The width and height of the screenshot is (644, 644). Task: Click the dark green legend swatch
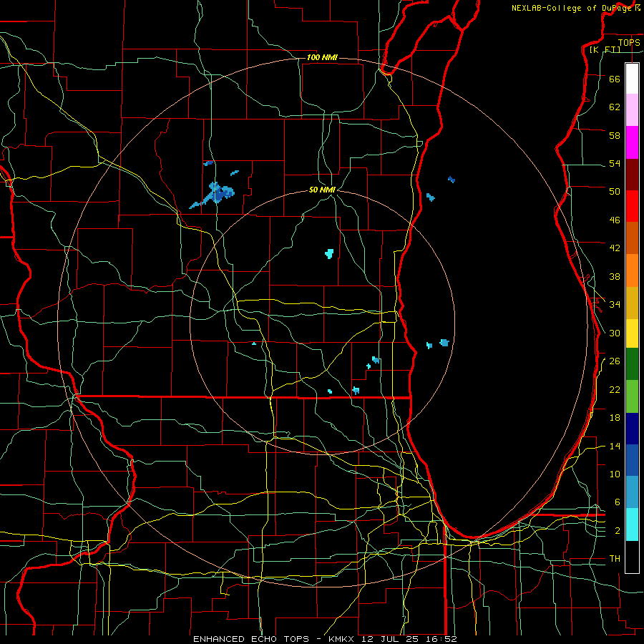click(x=632, y=364)
